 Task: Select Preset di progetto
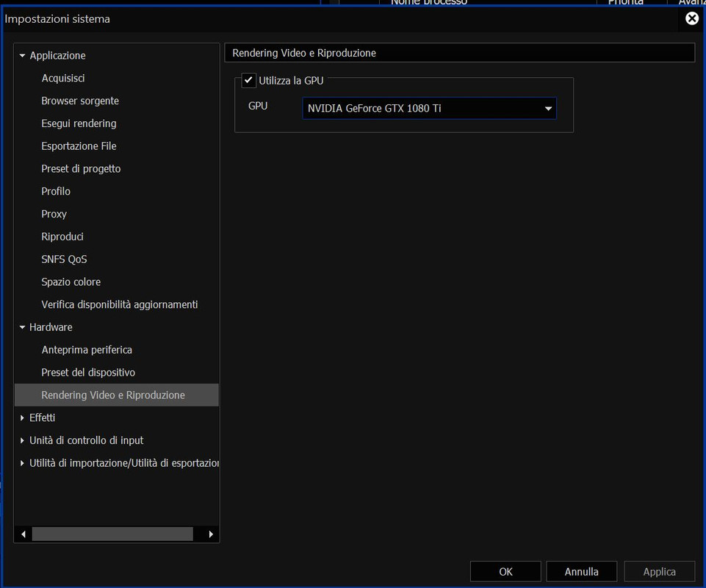tap(81, 169)
